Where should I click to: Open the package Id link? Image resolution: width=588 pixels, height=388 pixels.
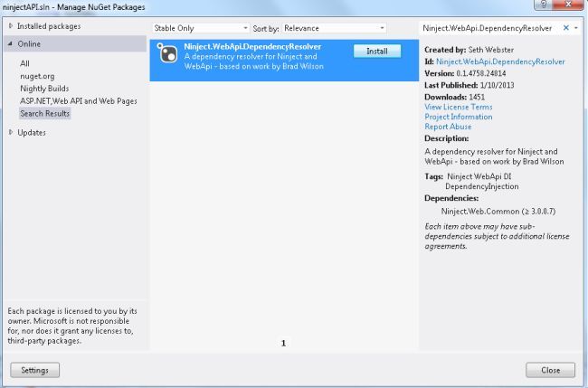[x=500, y=62]
